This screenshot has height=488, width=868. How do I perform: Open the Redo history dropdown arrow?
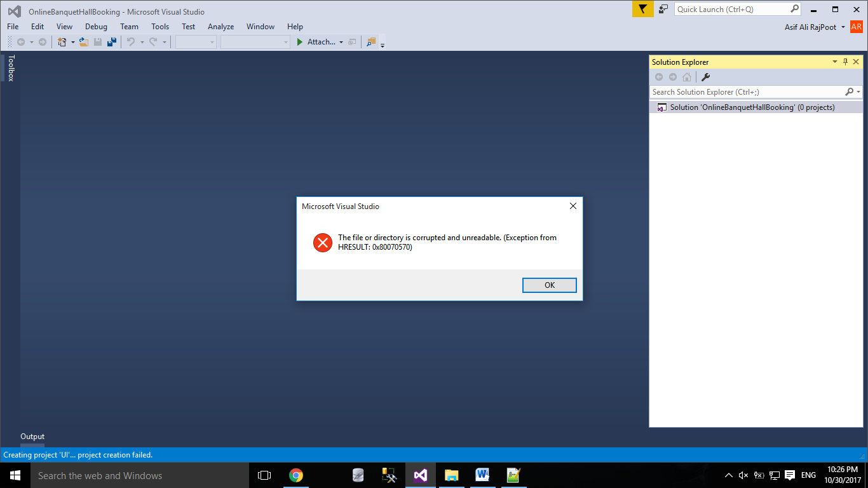[164, 43]
